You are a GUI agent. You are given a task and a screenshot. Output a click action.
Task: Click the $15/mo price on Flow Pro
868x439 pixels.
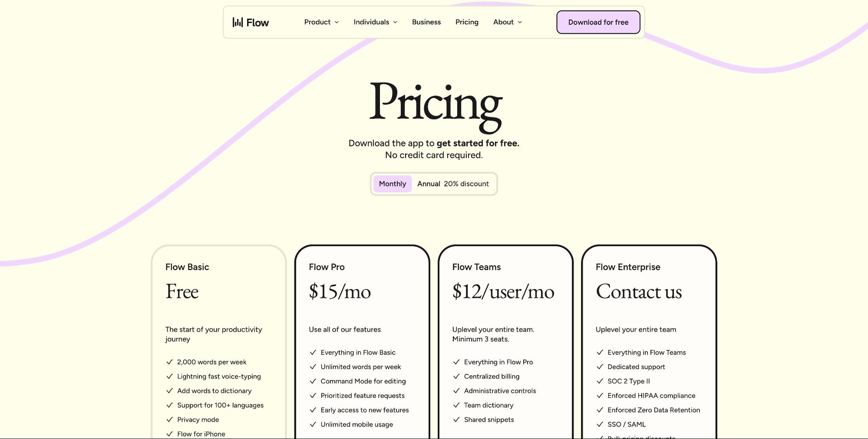point(340,292)
